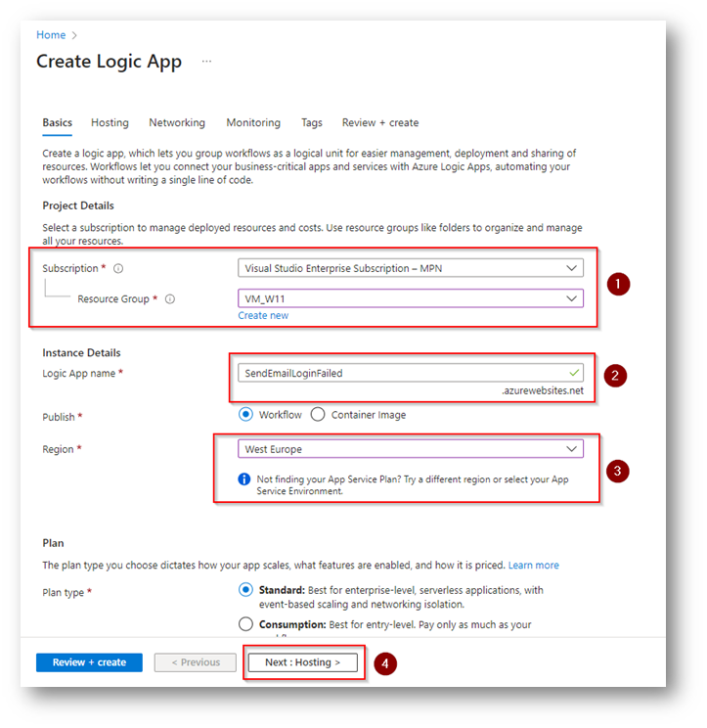Image resolution: width=707 pixels, height=728 pixels.
Task: Click the Create new resource group link
Action: [x=263, y=316]
